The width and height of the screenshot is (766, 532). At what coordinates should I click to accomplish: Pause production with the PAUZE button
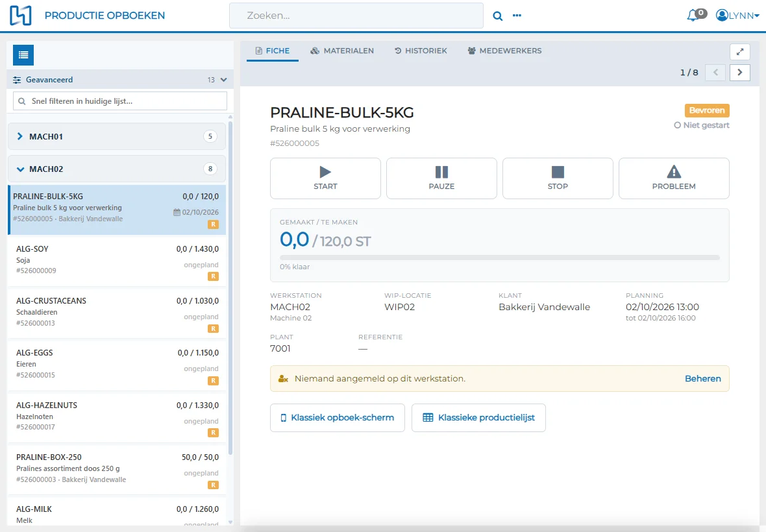tap(441, 178)
